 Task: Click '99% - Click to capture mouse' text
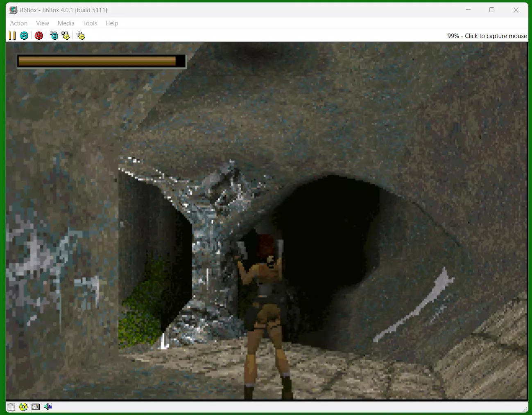click(487, 36)
